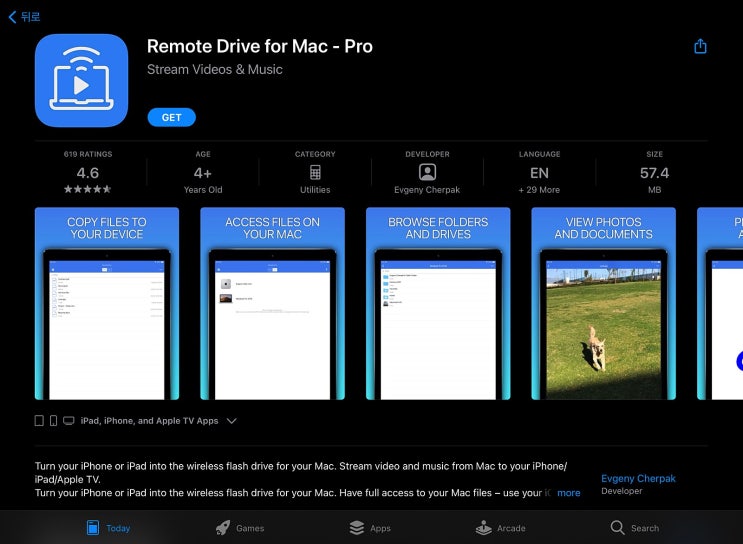Tap the 'Evgeny Cherpak' name under Developer

427,190
